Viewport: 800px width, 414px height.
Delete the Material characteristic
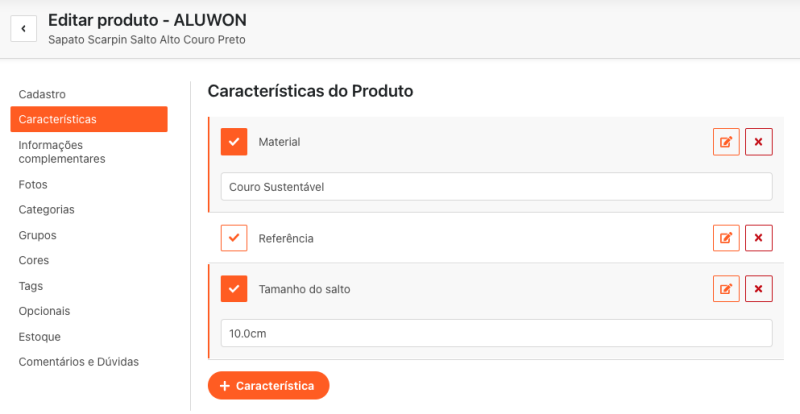click(x=758, y=142)
